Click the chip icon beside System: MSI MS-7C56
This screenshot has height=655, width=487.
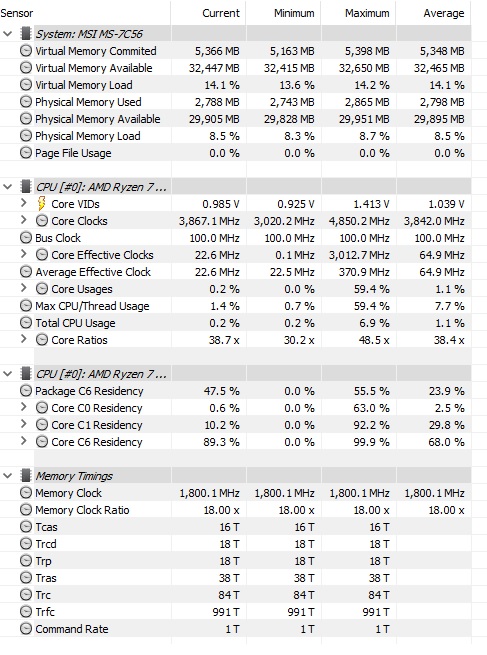[x=26, y=33]
